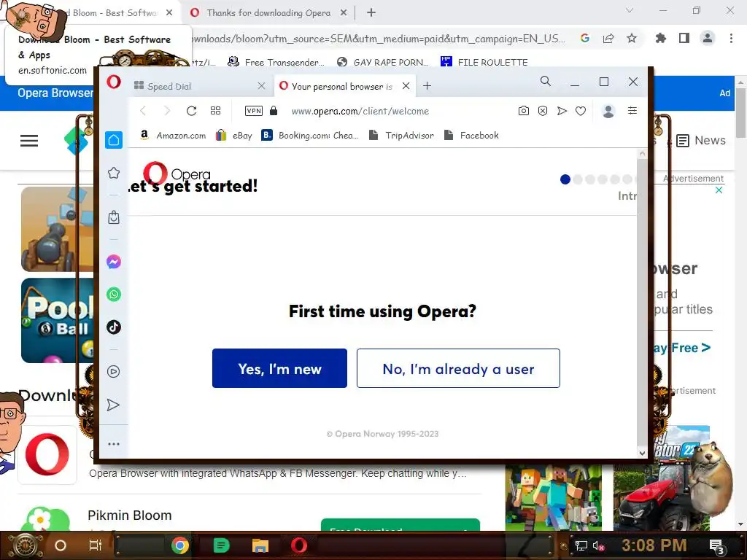Click the 'Yes, I'm new' button
Screen dimensions: 747x560
tap(279, 368)
